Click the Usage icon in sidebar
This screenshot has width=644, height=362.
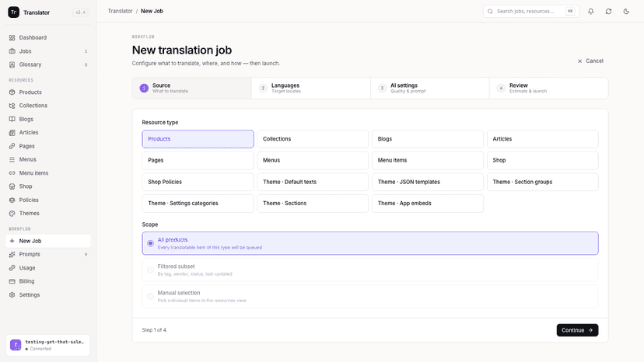[x=12, y=268]
